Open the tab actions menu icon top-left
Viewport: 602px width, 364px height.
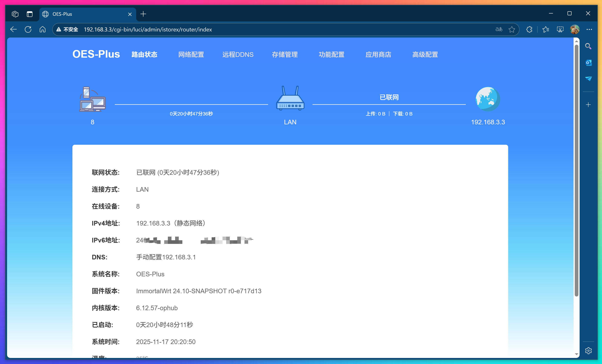[15, 14]
